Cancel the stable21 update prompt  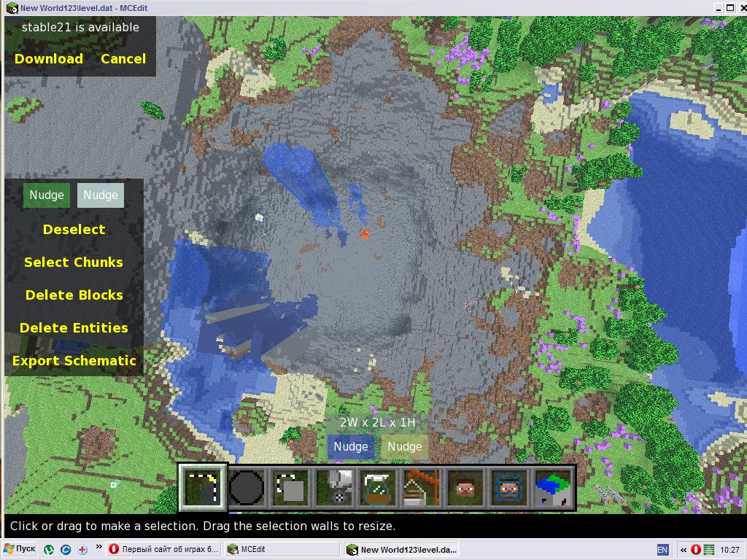point(123,59)
